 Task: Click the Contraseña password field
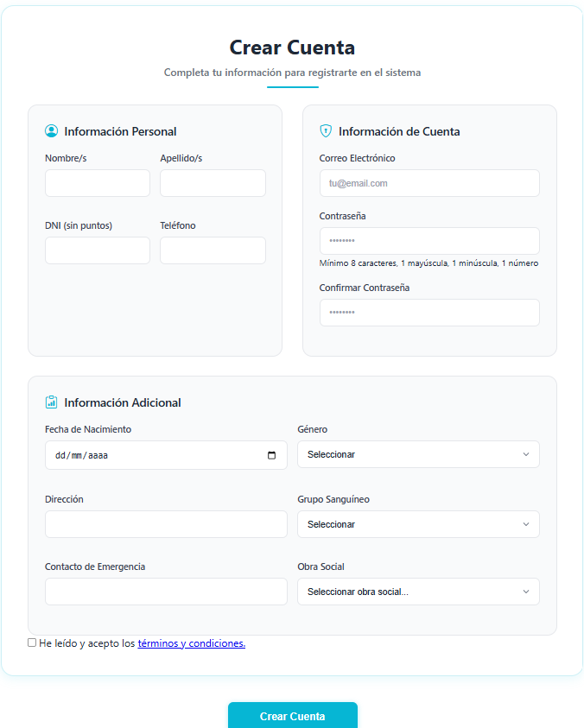point(429,241)
